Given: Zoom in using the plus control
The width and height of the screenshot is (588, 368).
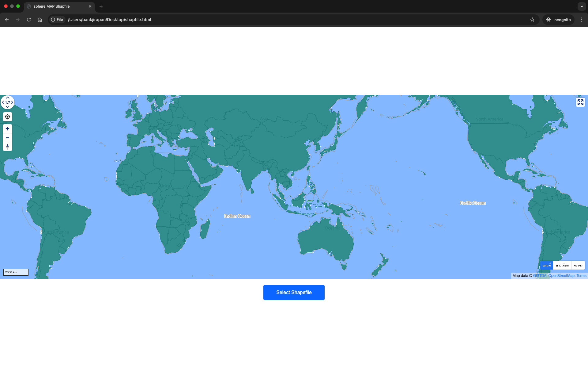Looking at the screenshot, I should coord(7,128).
